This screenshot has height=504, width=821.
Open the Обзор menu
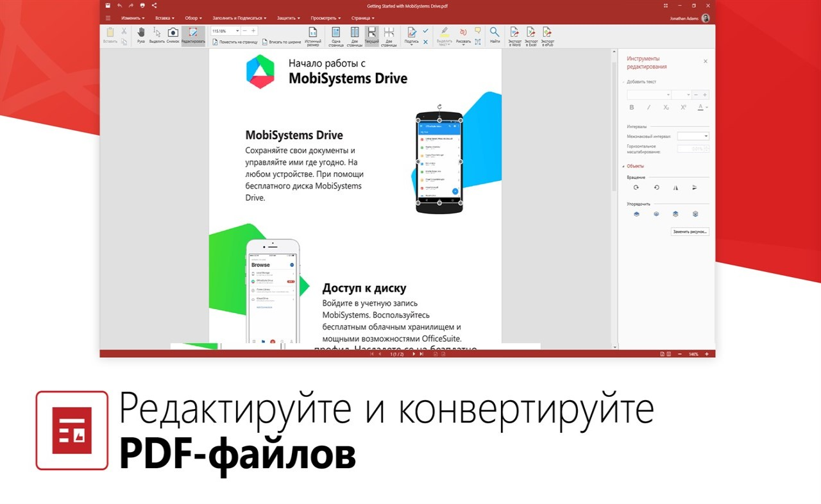pos(193,18)
